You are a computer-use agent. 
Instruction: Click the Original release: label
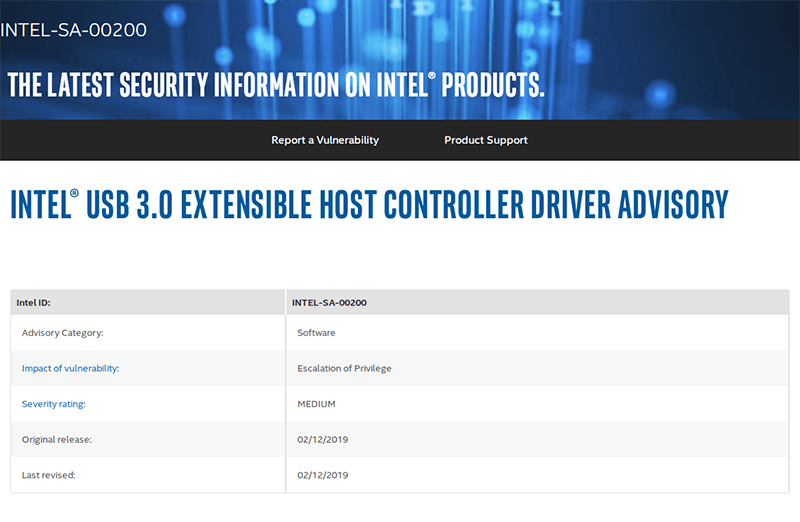[x=57, y=439]
